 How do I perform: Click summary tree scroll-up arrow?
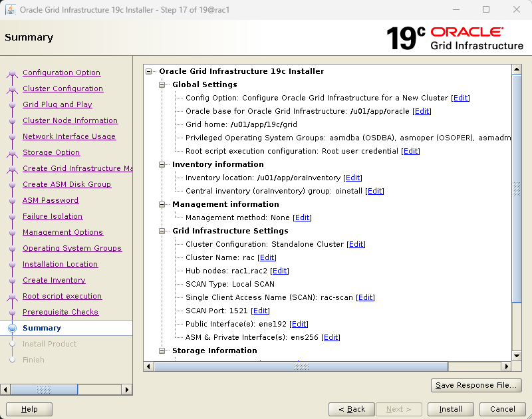pos(517,70)
